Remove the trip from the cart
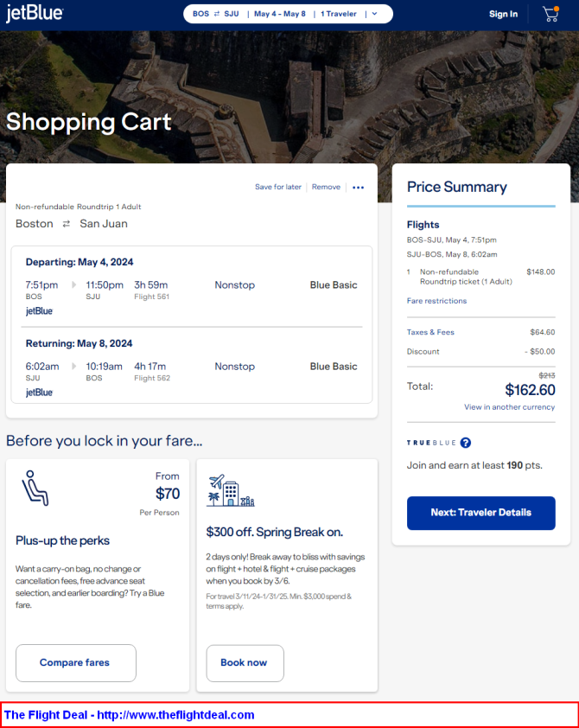Screen dimensions: 579x728 (326, 187)
